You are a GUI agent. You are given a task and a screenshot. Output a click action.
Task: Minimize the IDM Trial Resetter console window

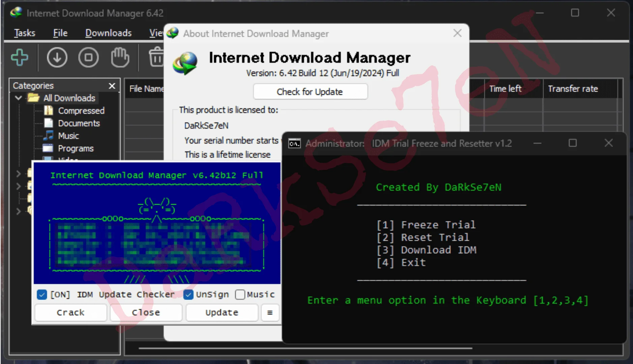tap(537, 143)
